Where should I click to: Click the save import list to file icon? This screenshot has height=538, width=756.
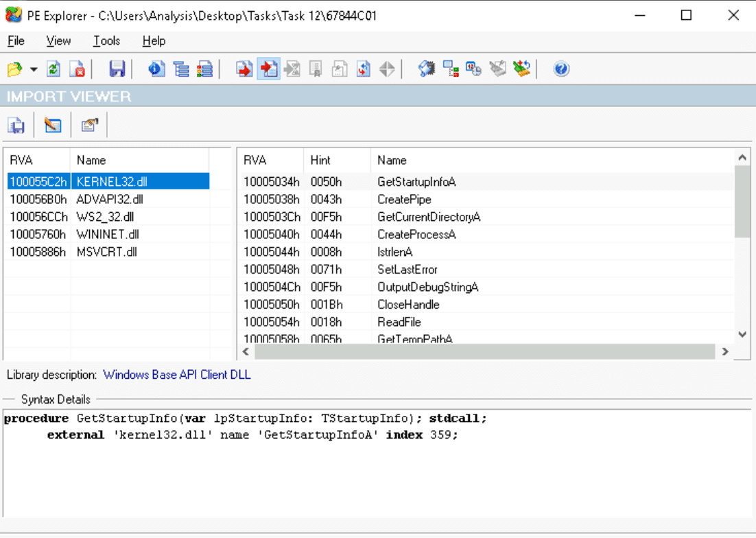coord(16,126)
